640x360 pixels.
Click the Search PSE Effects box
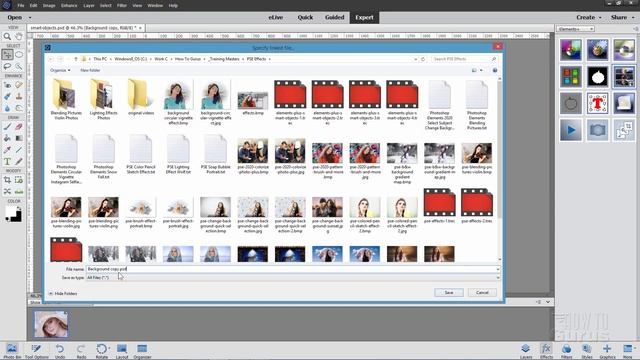(464, 59)
